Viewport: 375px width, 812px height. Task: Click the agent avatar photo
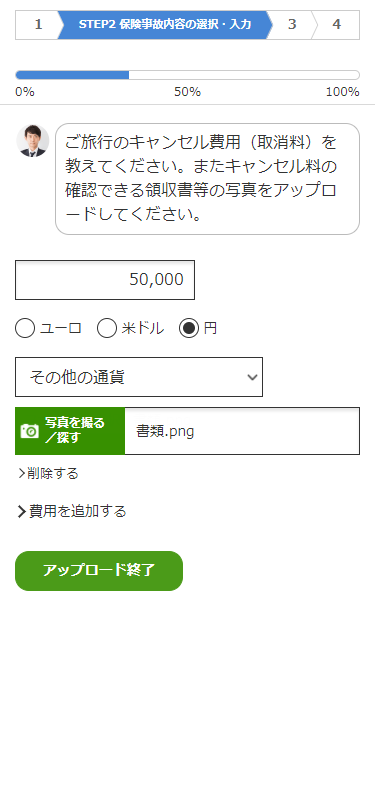[x=33, y=140]
